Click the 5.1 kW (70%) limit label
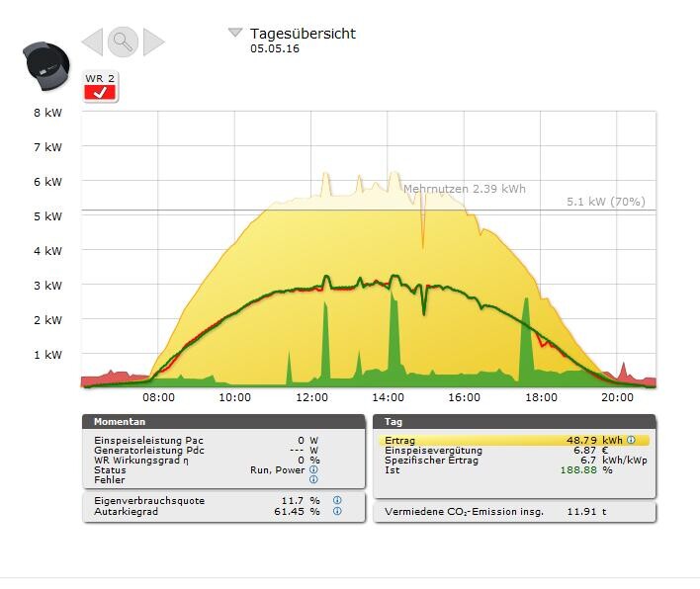The image size is (700, 589). (605, 202)
